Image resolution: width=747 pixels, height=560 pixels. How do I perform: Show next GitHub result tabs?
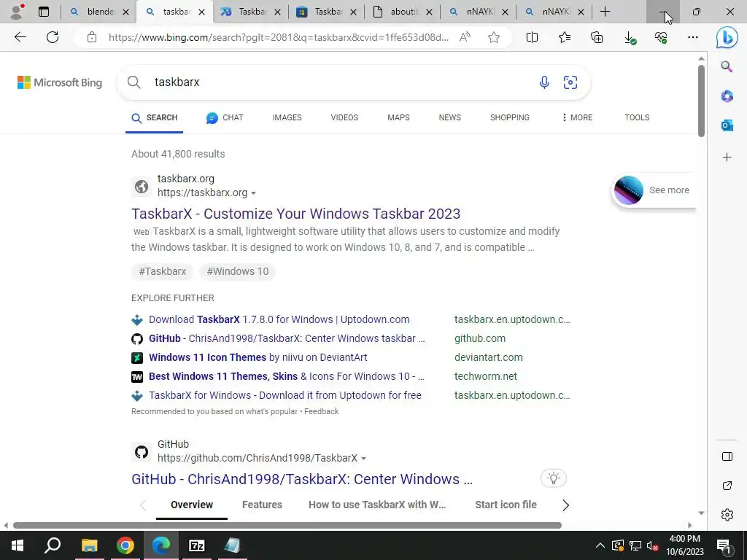(x=565, y=505)
